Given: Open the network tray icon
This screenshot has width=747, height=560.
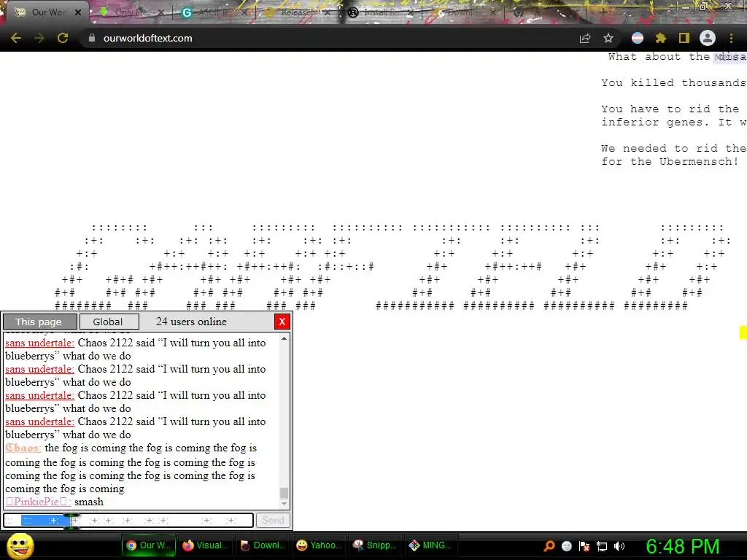Looking at the screenshot, I should pos(602,546).
